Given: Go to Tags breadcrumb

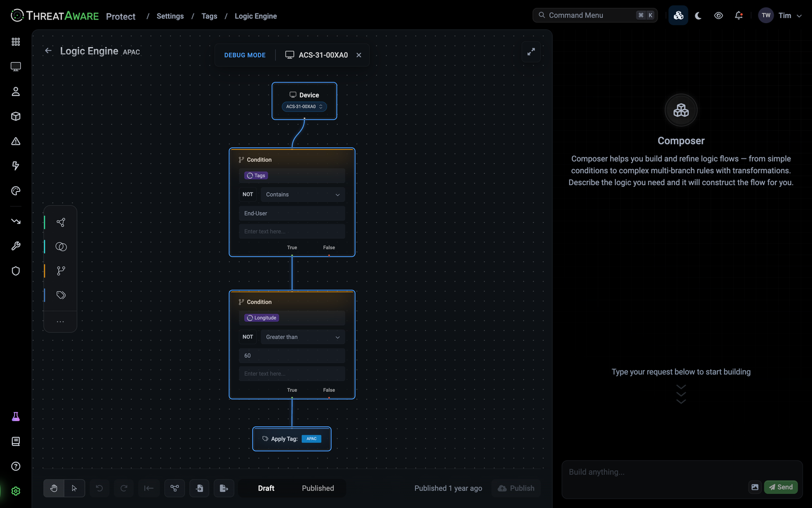Looking at the screenshot, I should pyautogui.click(x=209, y=16).
